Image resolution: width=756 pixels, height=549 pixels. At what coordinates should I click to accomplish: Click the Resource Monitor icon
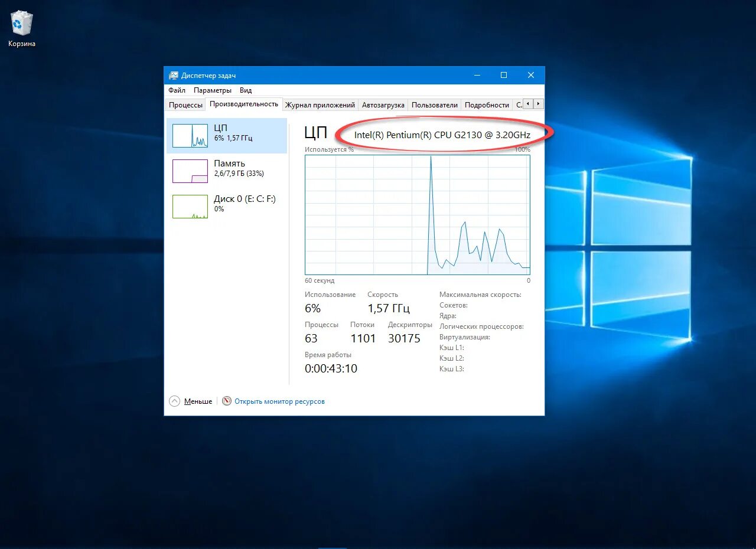tap(227, 401)
